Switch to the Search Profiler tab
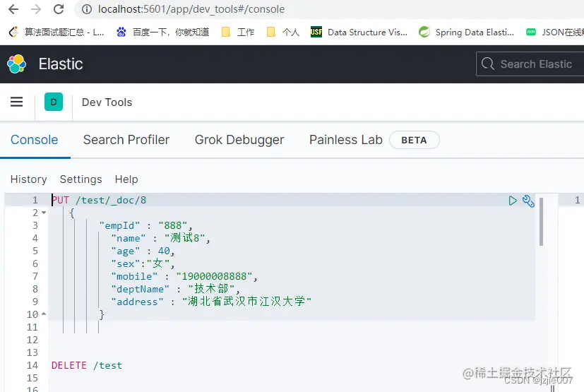The image size is (584, 392). point(126,140)
